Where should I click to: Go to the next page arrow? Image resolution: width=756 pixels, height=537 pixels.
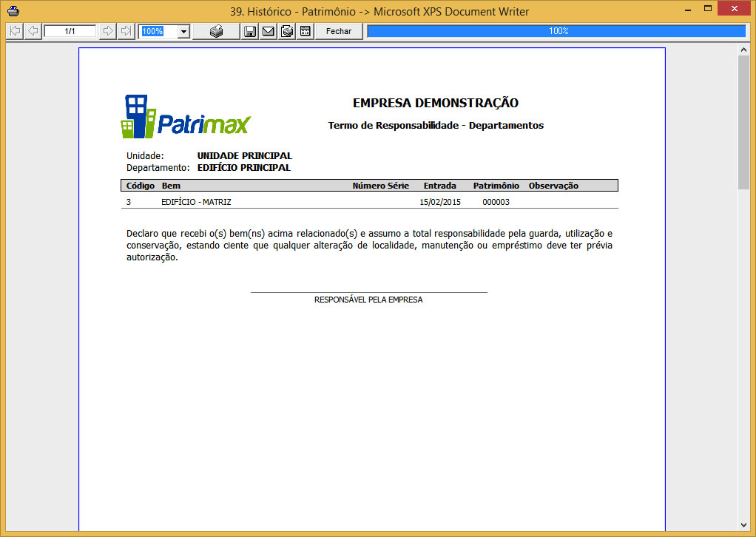click(x=108, y=31)
